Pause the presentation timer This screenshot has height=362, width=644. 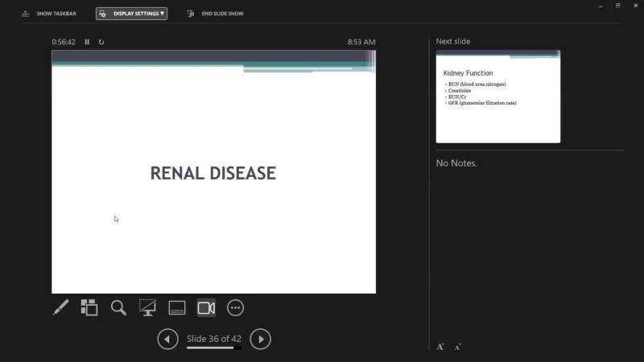[87, 42]
